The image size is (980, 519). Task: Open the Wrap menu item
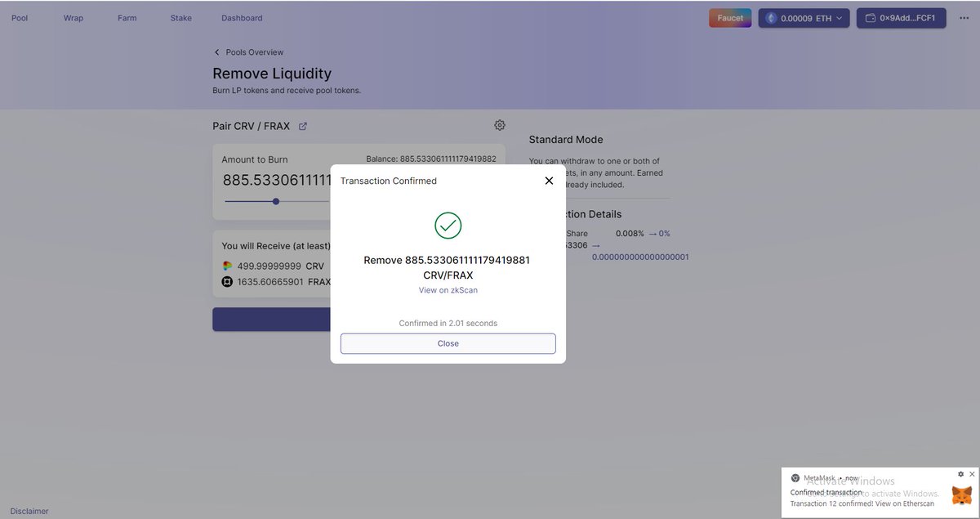pos(73,18)
